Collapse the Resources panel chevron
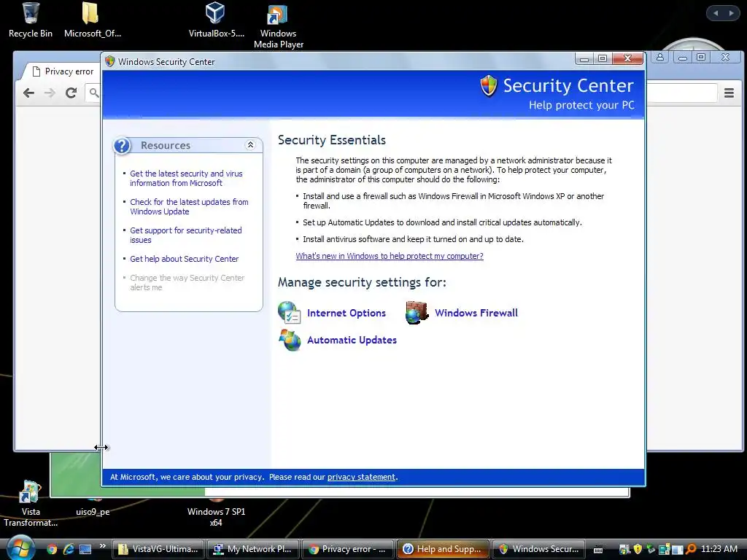 tap(250, 145)
